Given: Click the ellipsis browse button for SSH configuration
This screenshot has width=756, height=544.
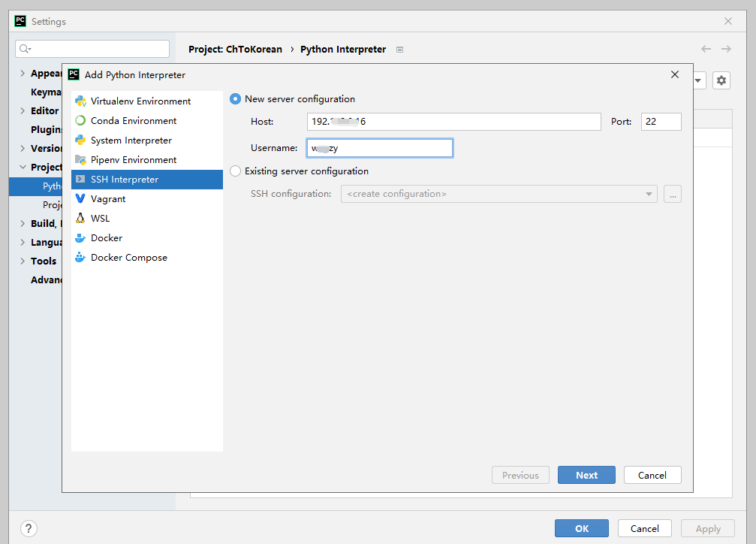Looking at the screenshot, I should [673, 194].
